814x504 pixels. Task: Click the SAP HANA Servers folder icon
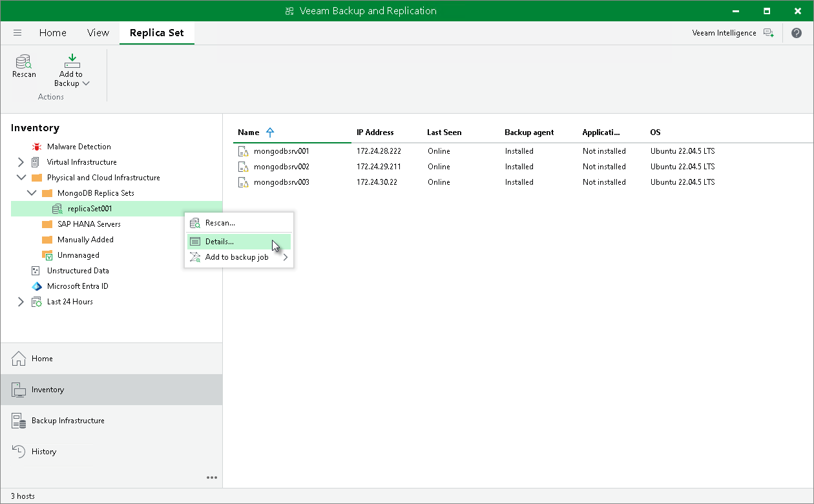pyautogui.click(x=47, y=224)
